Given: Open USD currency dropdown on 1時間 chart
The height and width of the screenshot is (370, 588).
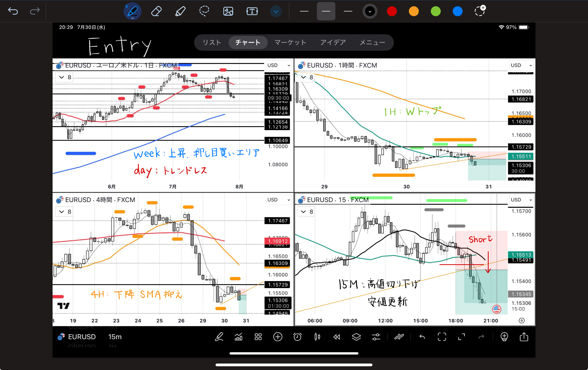Looking at the screenshot, I should 521,65.
